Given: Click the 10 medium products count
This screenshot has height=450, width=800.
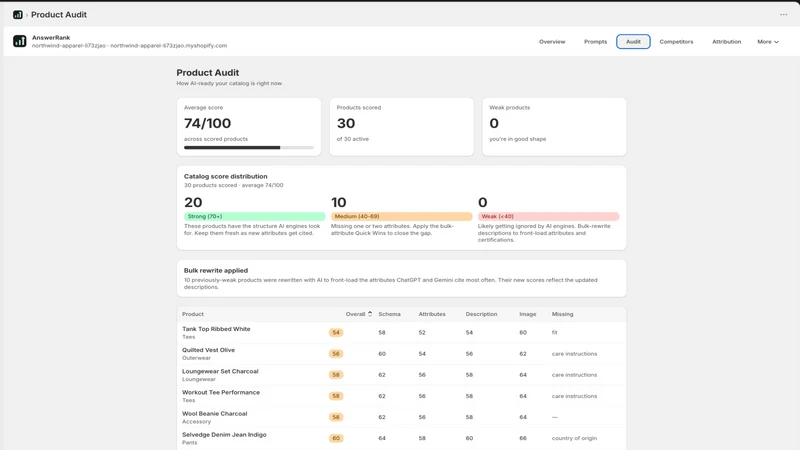Looking at the screenshot, I should (x=339, y=203).
